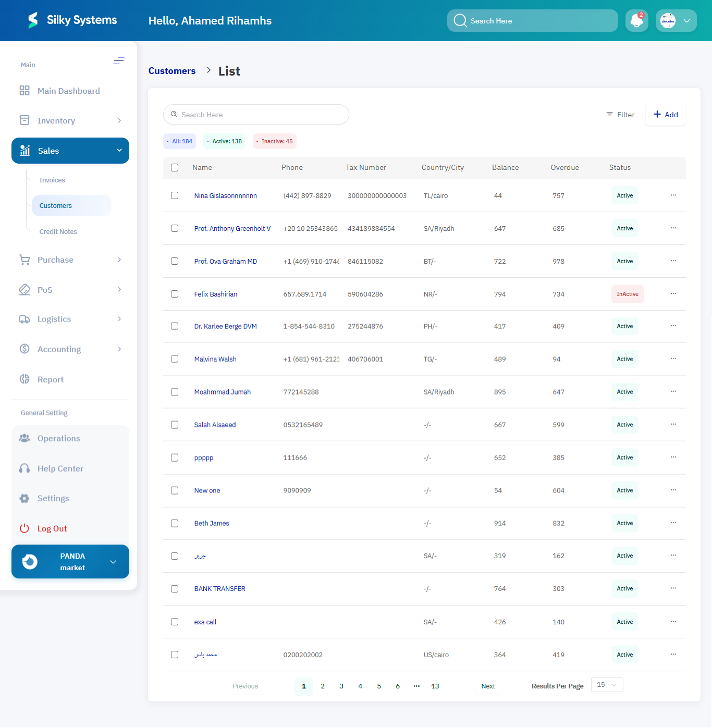712x728 pixels.
Task: Collapse the Sales menu chevron
Action: tap(119, 151)
